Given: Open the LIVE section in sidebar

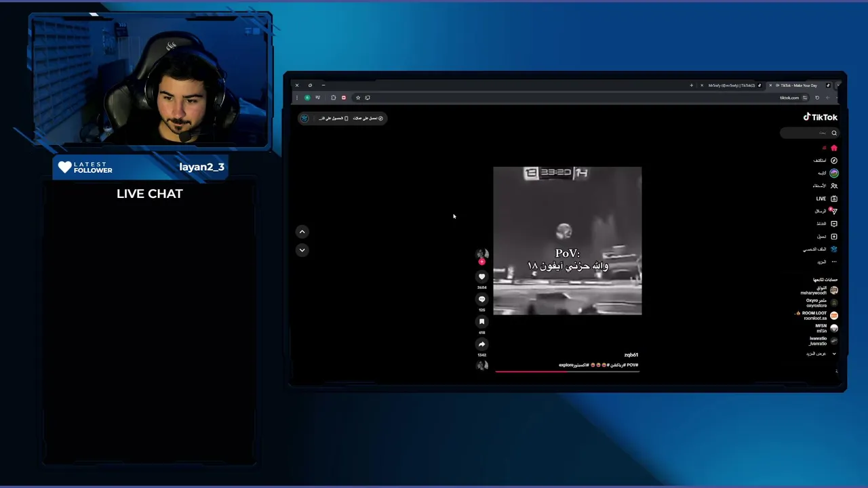Looking at the screenshot, I should pyautogui.click(x=826, y=199).
